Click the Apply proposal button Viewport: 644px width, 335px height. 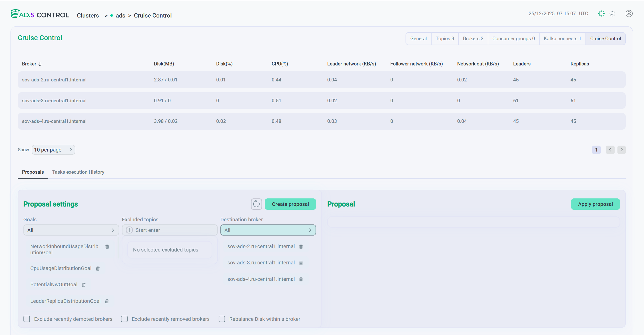(595, 204)
